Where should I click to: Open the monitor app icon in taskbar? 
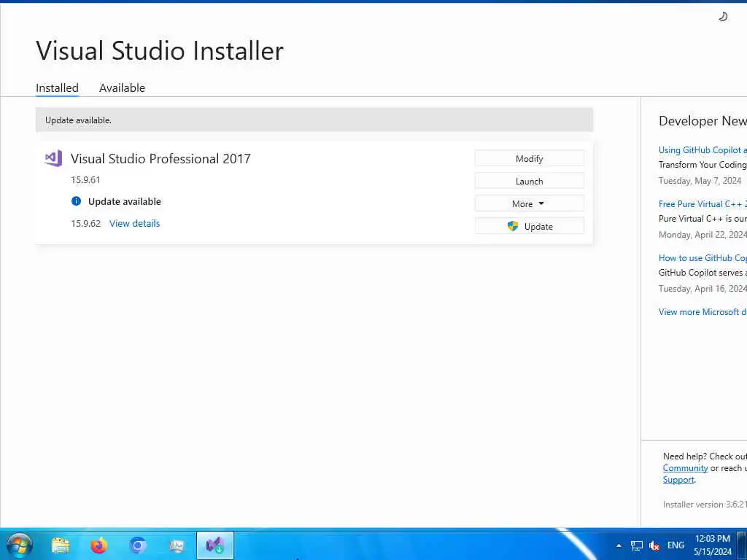177,545
